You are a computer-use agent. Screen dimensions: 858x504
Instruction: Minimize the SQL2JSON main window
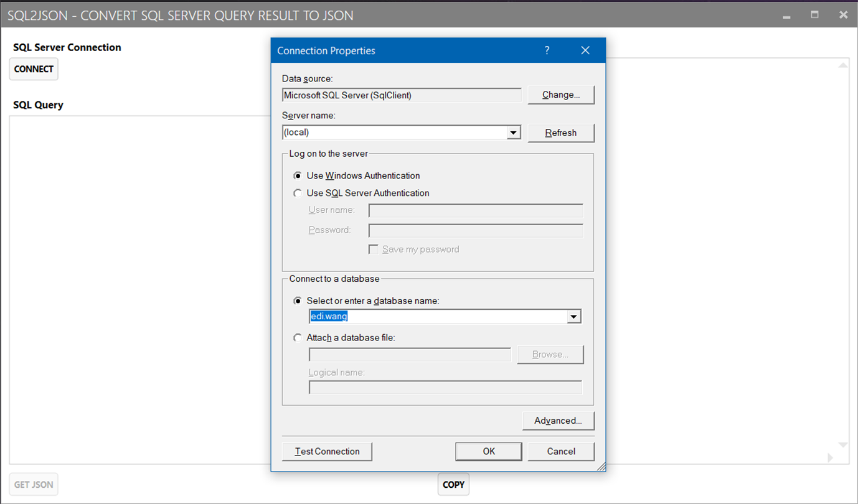click(786, 16)
